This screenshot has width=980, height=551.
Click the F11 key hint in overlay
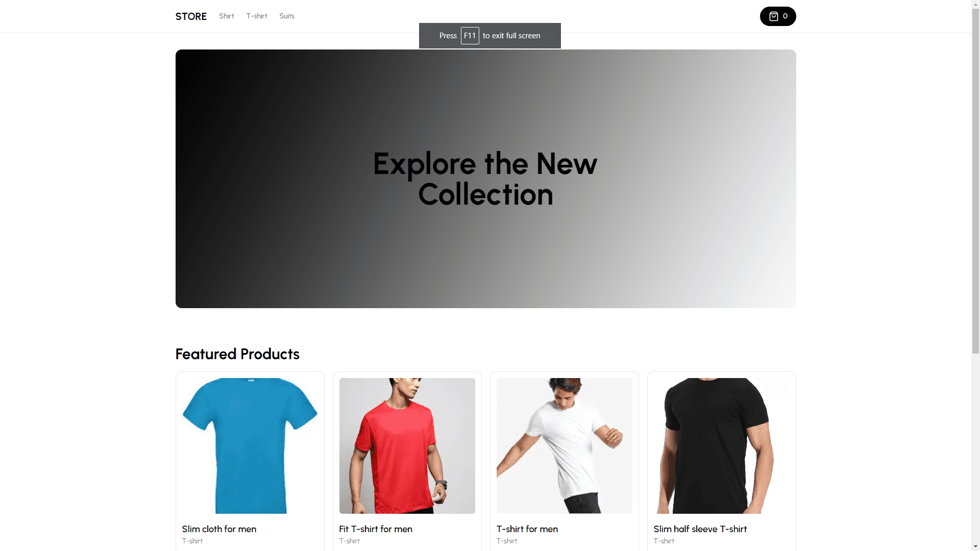(x=470, y=36)
